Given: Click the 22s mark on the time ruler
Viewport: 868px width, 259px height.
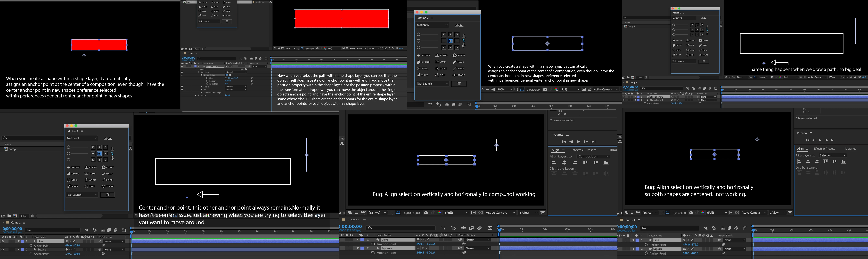Looking at the screenshot, I should pyautogui.click(x=330, y=232).
